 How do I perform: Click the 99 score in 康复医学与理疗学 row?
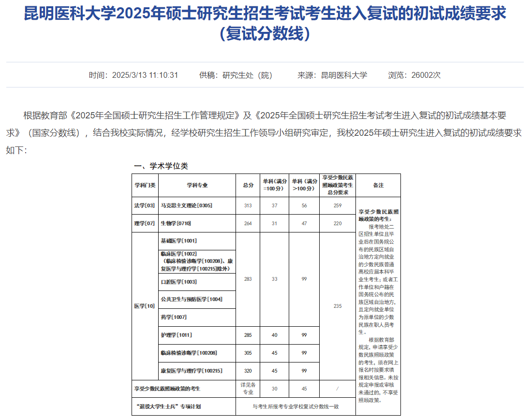304,371
